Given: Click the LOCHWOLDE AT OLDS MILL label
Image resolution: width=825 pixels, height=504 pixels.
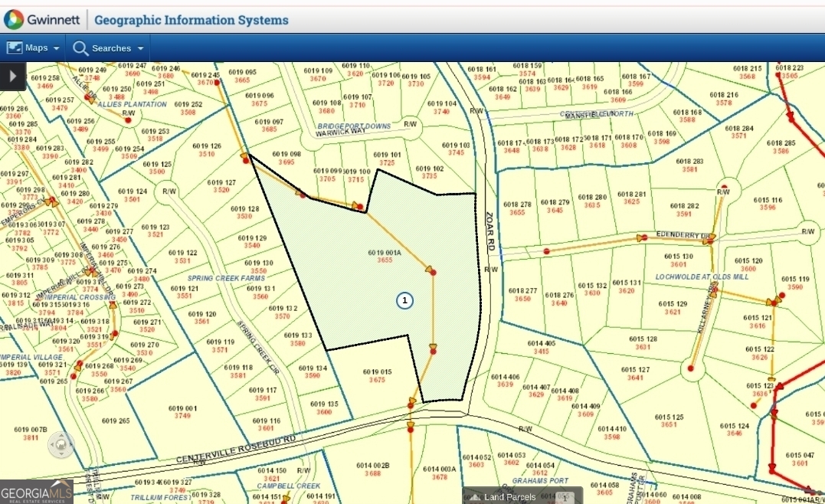Looking at the screenshot, I should [x=702, y=277].
